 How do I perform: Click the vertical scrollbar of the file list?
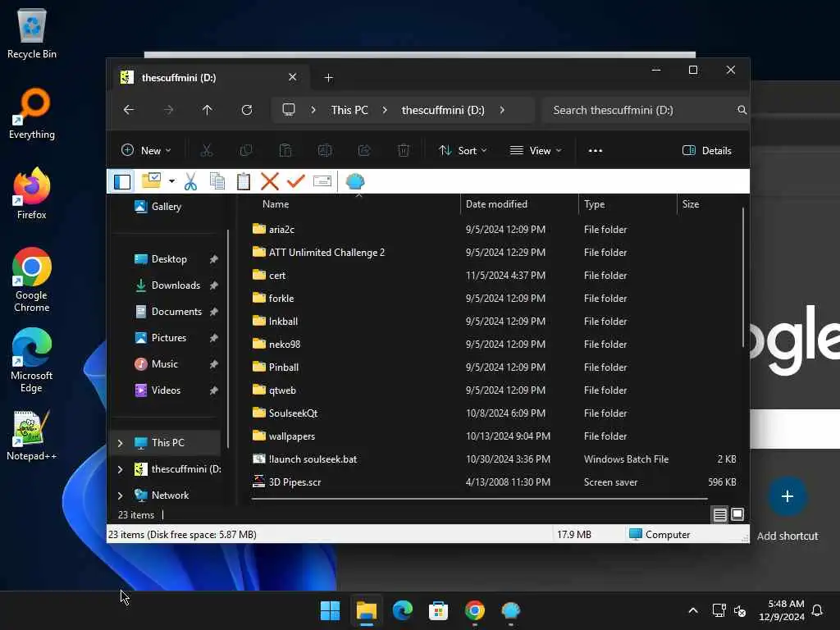[743, 279]
